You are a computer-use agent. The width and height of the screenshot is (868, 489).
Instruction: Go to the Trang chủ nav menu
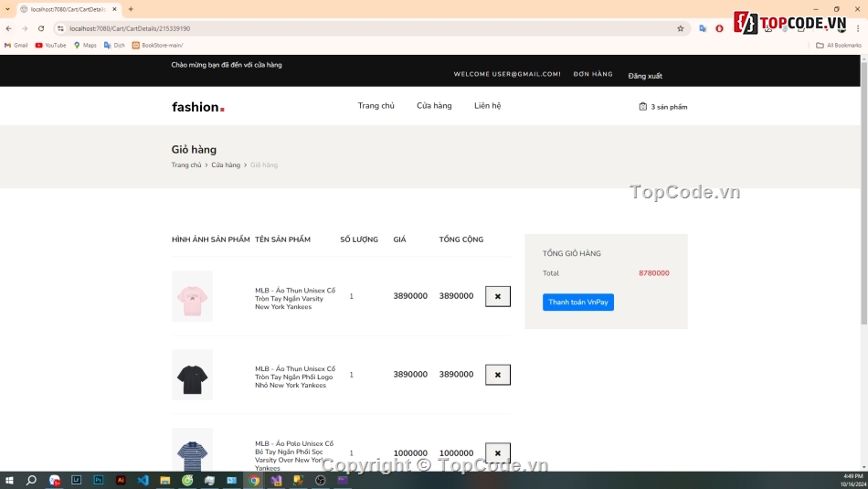[x=376, y=106]
